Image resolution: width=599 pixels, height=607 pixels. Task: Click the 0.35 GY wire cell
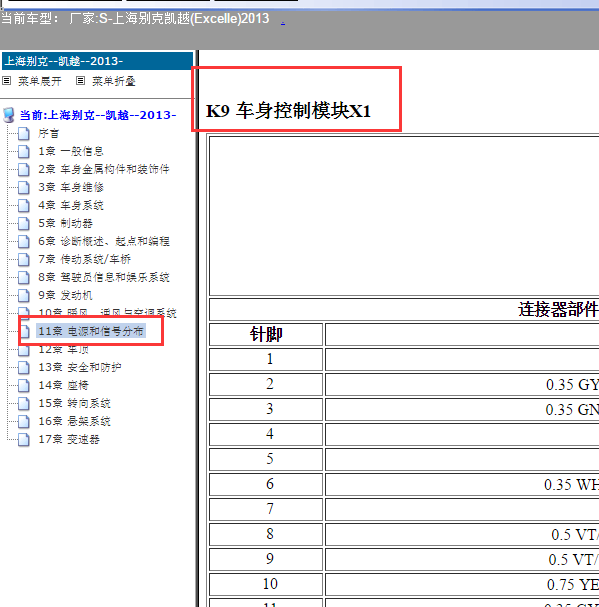pos(462,384)
